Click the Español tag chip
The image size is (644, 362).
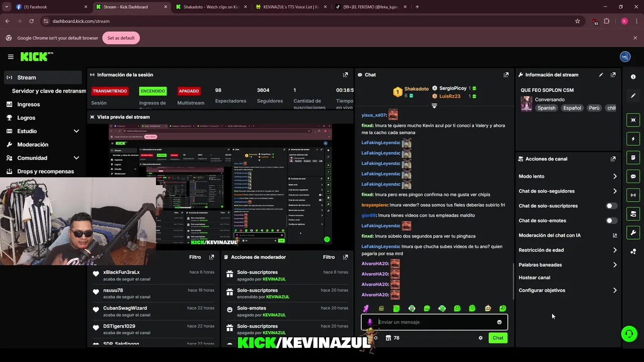[572, 108]
